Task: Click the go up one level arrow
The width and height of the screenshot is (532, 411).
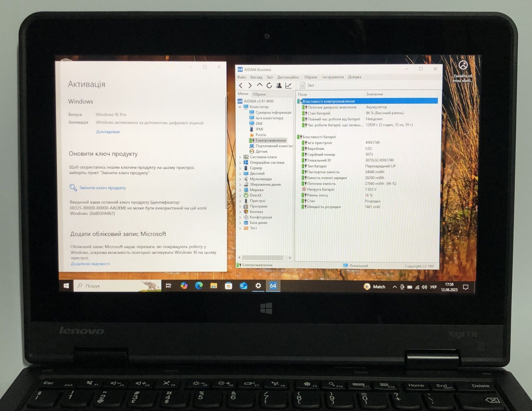Action: click(260, 85)
